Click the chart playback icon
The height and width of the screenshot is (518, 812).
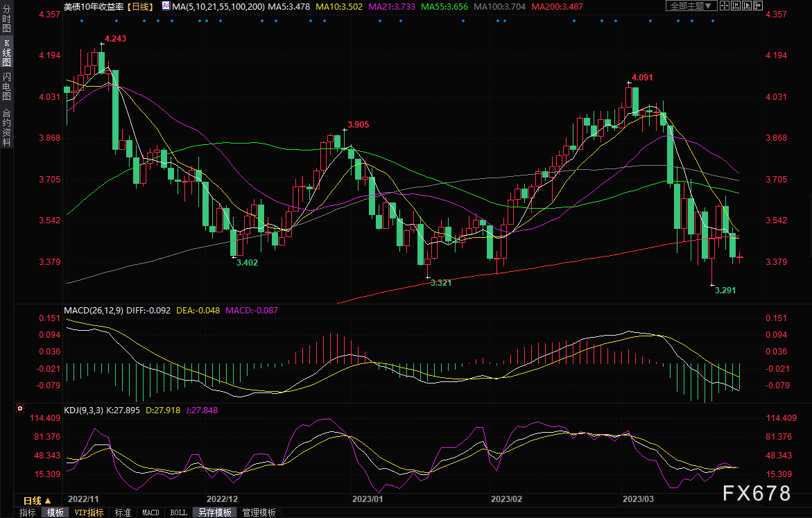pos(747,6)
